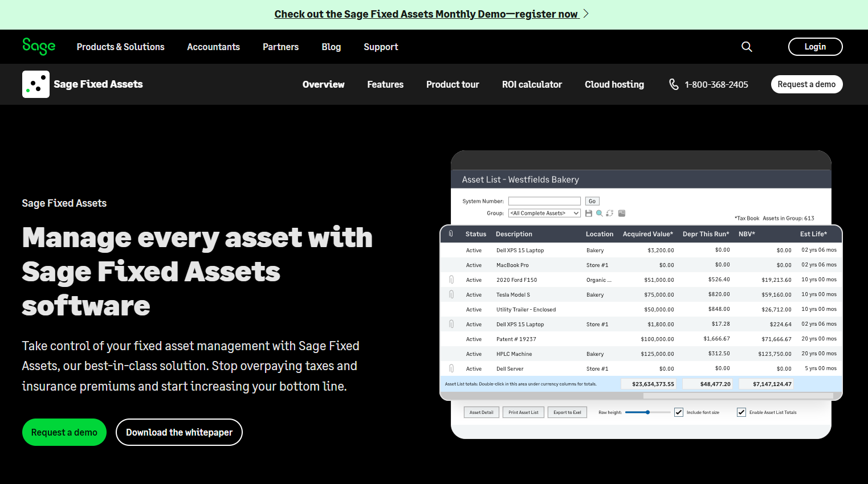This screenshot has height=484, width=868.
Task: Click the save (floppy disk) icon beside Group
Action: [589, 213]
